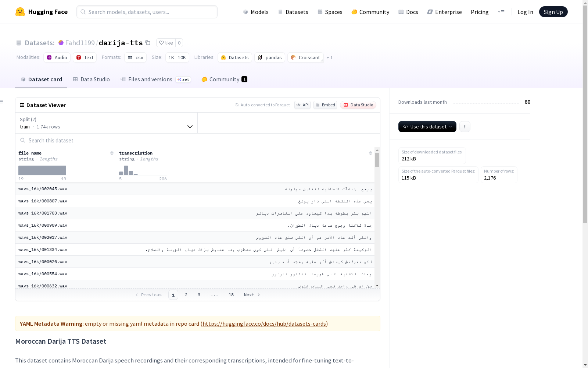Open the datasets-cards documentation link
The height and width of the screenshot is (368, 588).
click(x=264, y=323)
